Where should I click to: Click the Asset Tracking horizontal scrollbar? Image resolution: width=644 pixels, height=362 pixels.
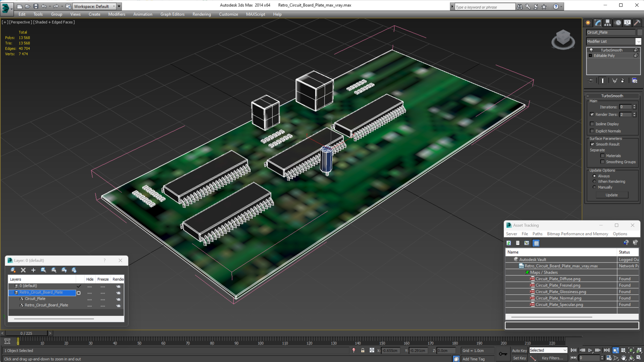coord(551,317)
